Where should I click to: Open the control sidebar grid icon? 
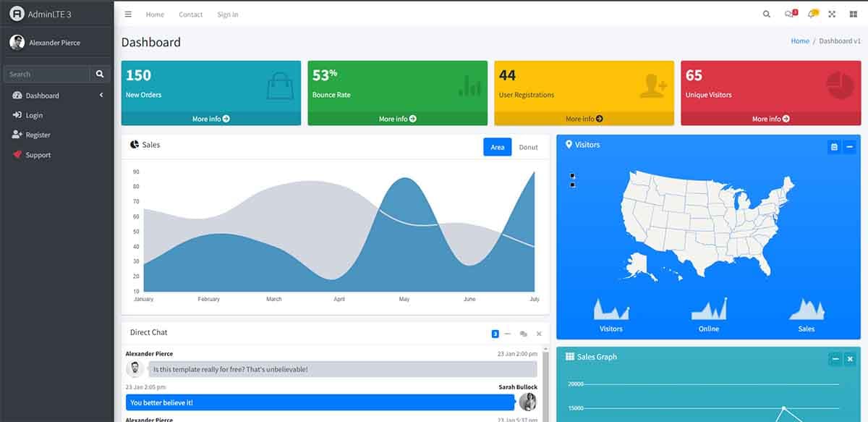click(x=853, y=14)
